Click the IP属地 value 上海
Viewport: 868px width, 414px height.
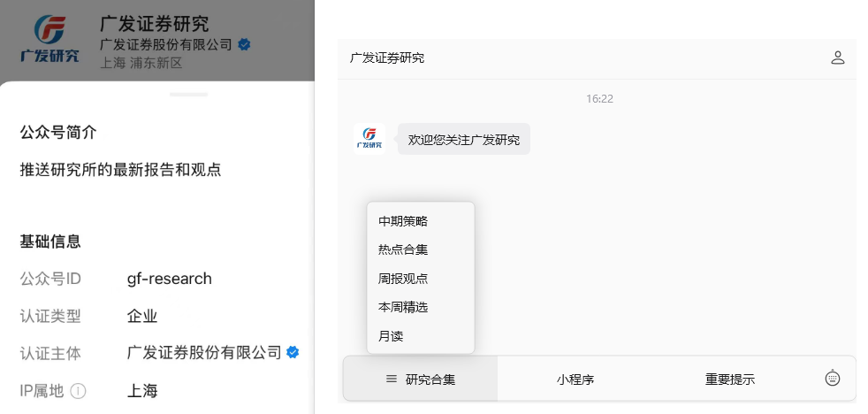pos(142,391)
